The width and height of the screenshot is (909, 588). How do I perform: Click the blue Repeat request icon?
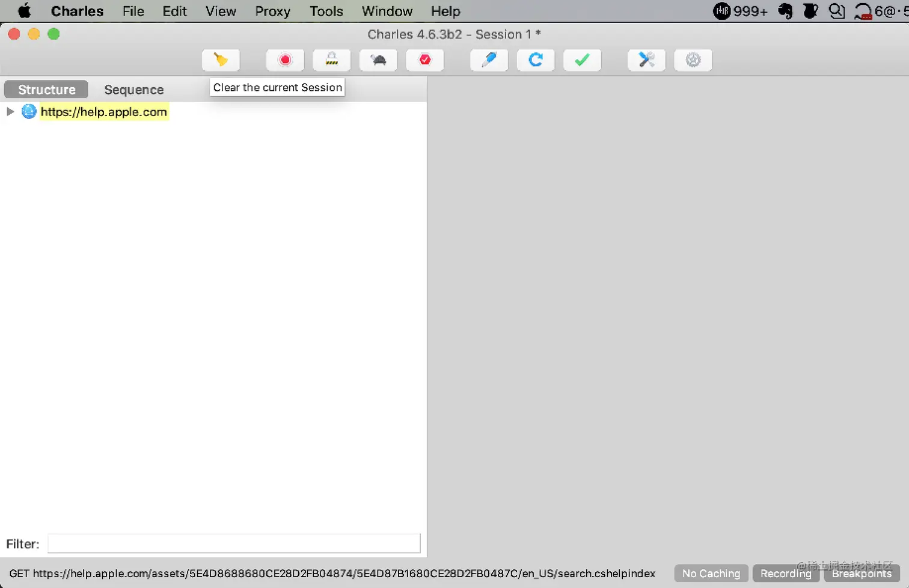[536, 60]
